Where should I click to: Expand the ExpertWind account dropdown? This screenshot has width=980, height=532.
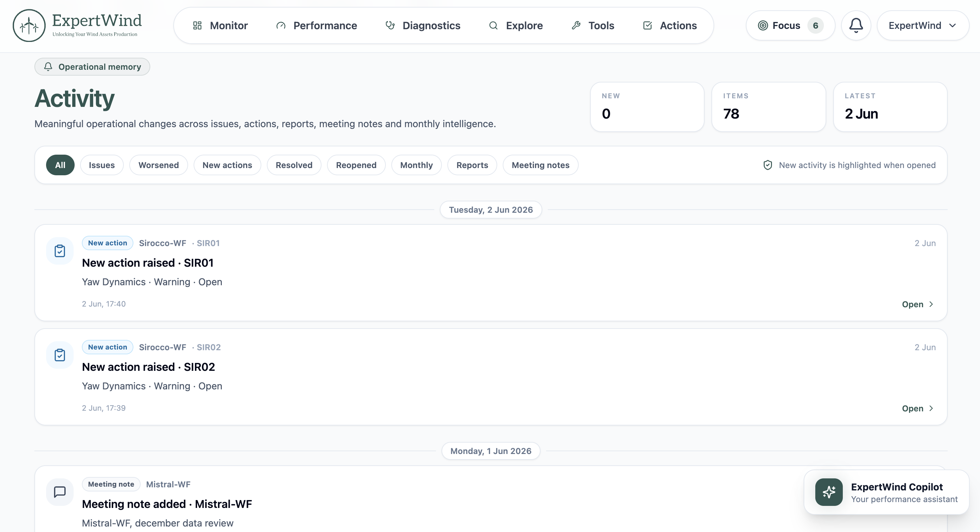[x=923, y=25]
